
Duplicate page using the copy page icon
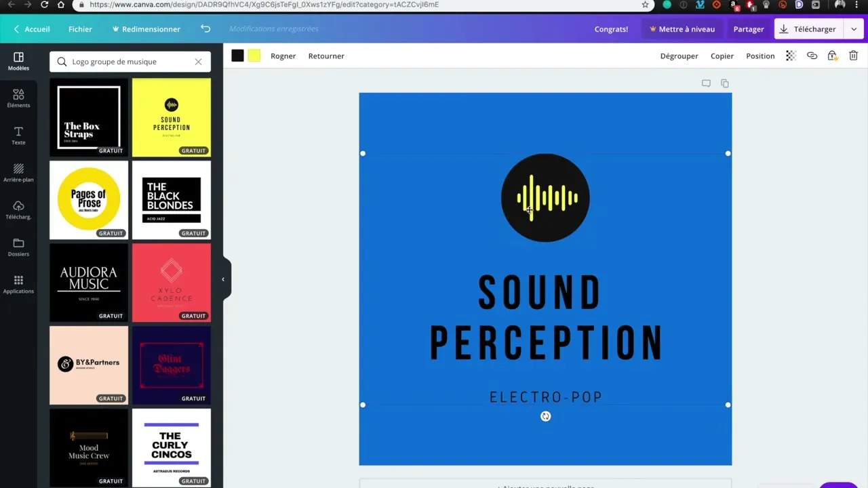coord(725,83)
